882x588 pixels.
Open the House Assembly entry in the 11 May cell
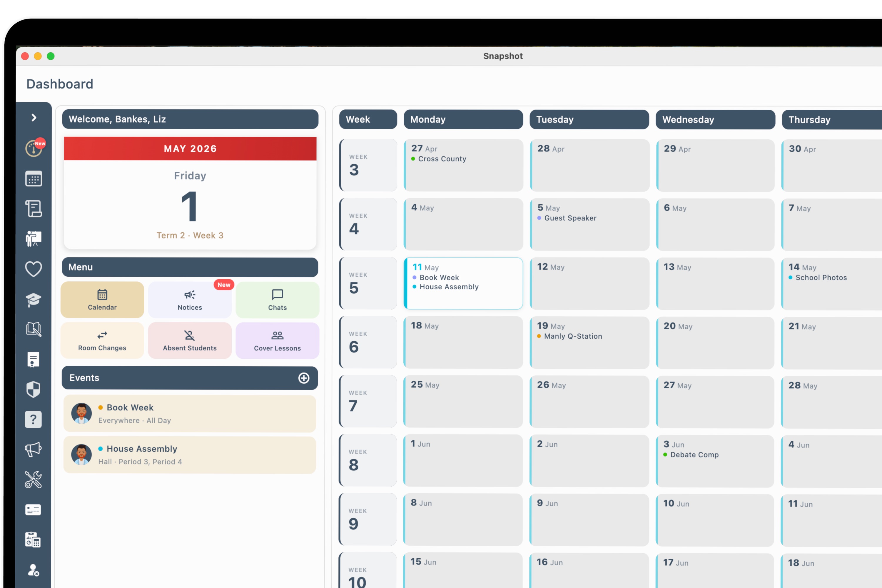coord(445,287)
